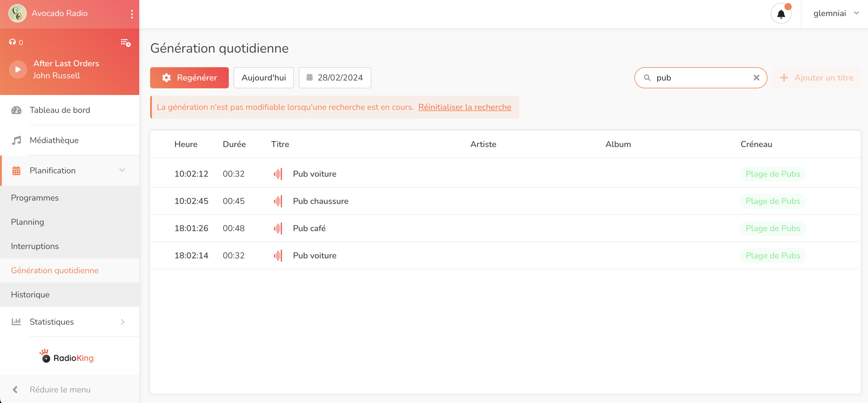This screenshot has width=868, height=403.
Task: Click Réinitialiser la recherche link
Action: tap(464, 107)
